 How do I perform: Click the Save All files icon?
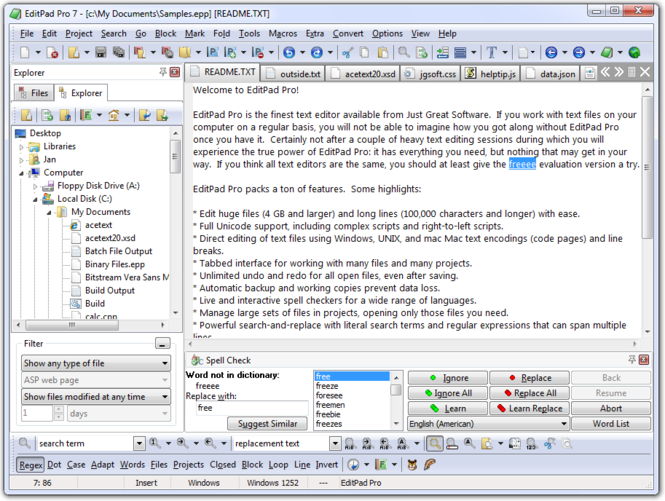pos(118,52)
